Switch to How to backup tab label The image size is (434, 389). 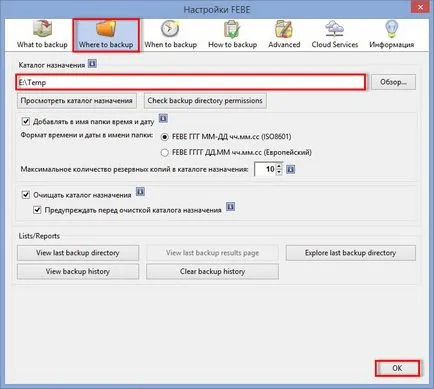pos(232,45)
